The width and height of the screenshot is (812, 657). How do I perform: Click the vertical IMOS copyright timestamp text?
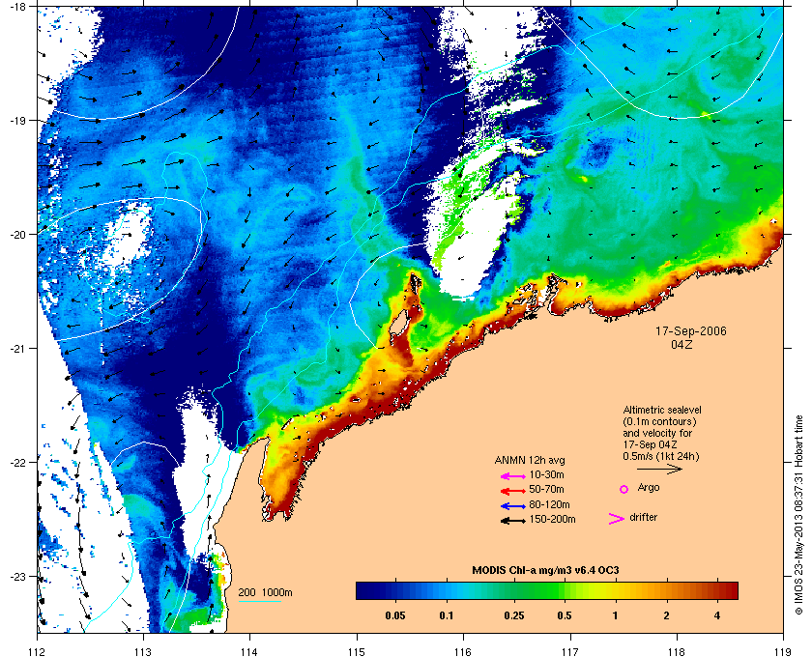click(x=799, y=514)
